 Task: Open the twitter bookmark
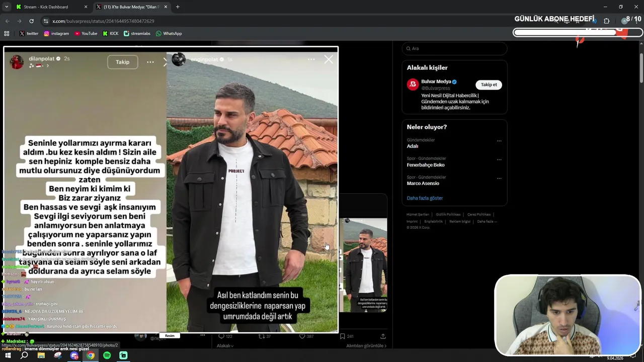coord(29,34)
